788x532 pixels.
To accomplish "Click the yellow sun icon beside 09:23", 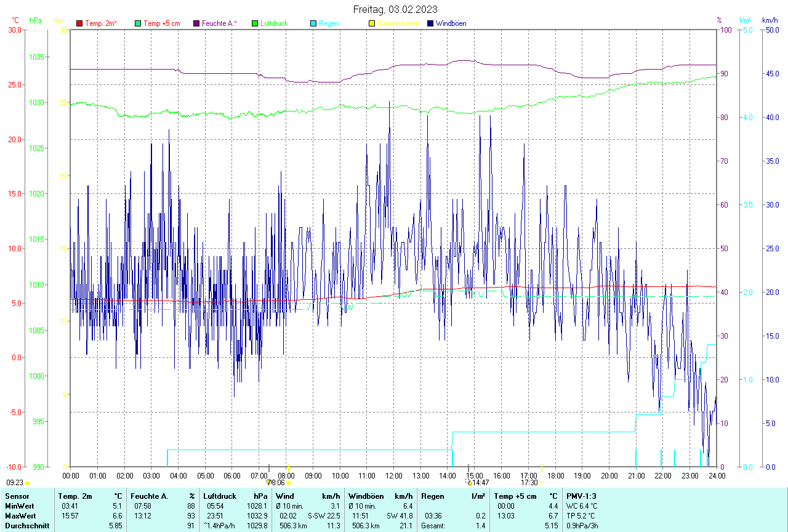I will click(x=28, y=483).
